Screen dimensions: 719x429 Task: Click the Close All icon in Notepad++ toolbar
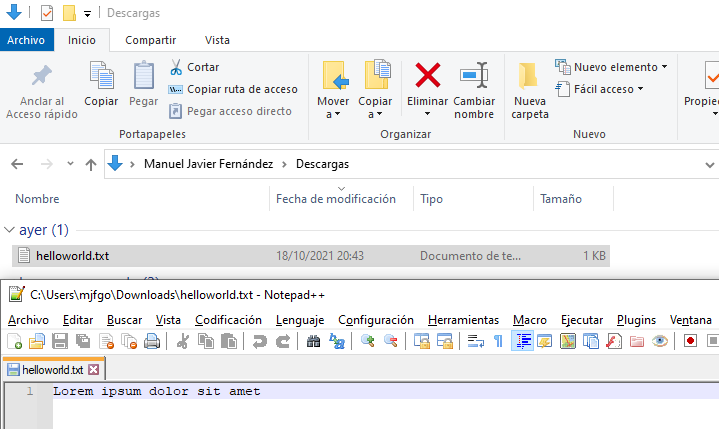pyautogui.click(x=129, y=341)
